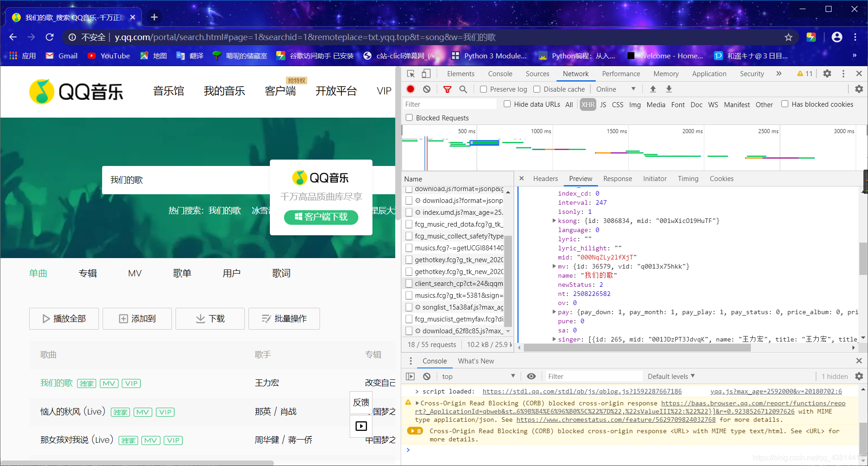Show the warnings count indicator
The image size is (868, 466).
pyautogui.click(x=805, y=74)
